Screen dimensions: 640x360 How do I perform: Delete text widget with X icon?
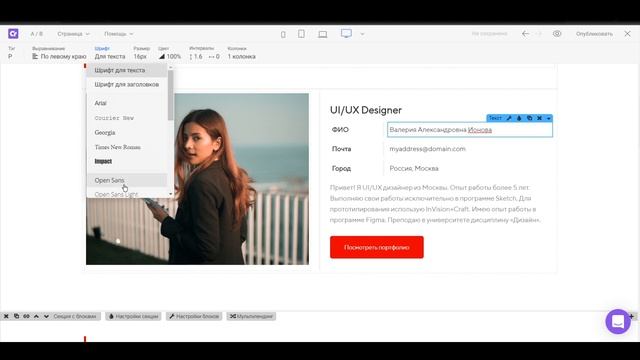pyautogui.click(x=539, y=118)
